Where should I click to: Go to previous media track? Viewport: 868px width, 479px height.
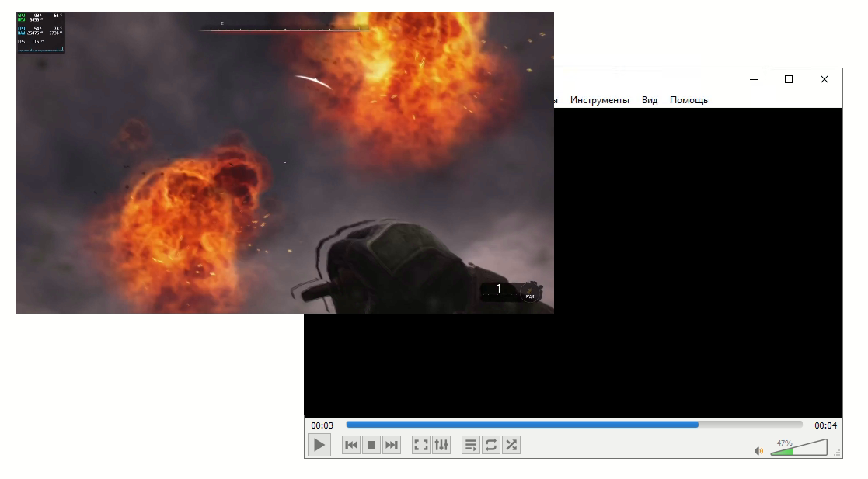[x=351, y=445]
